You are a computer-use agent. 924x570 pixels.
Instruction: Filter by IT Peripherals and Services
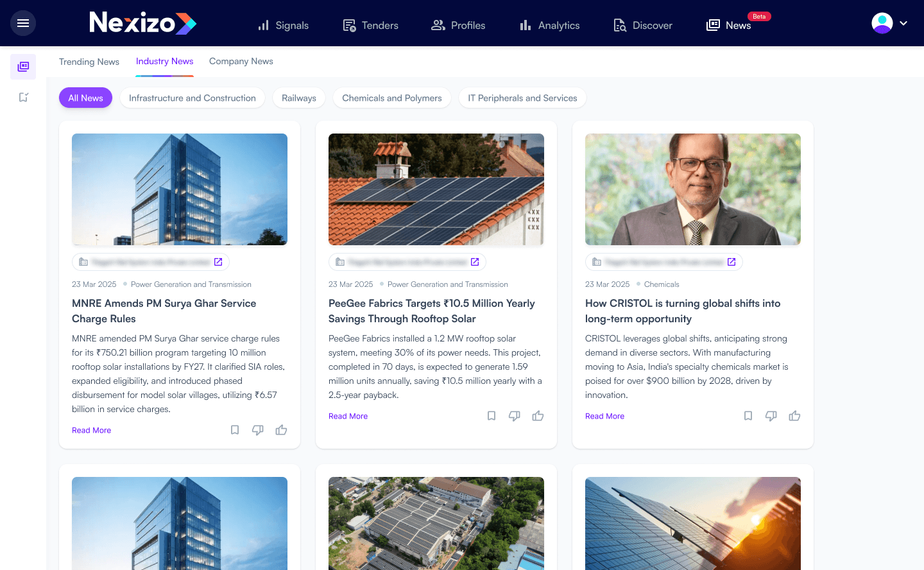coord(522,98)
